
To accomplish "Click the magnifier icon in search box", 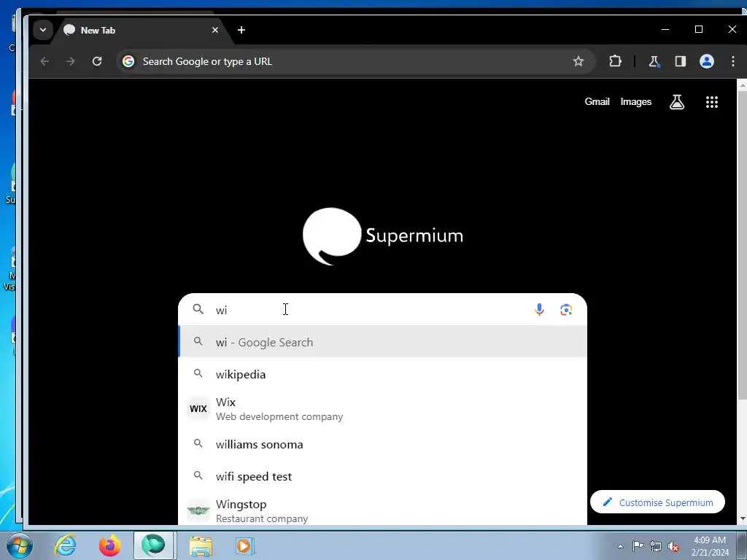I will click(x=198, y=309).
